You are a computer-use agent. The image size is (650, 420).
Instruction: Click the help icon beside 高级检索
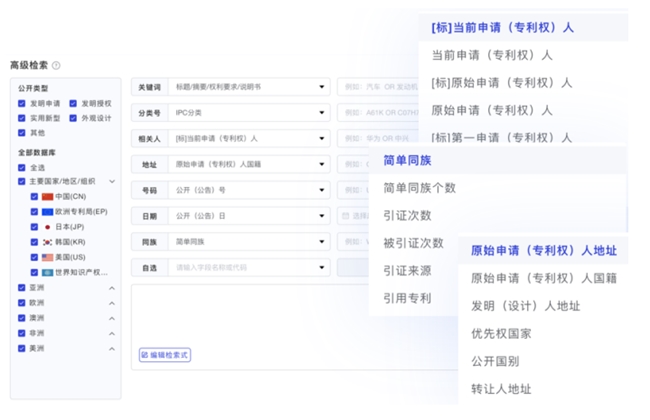point(56,65)
